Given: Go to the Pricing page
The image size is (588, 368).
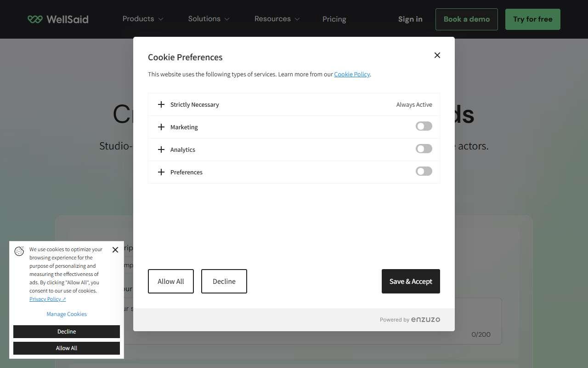Looking at the screenshot, I should point(334,19).
